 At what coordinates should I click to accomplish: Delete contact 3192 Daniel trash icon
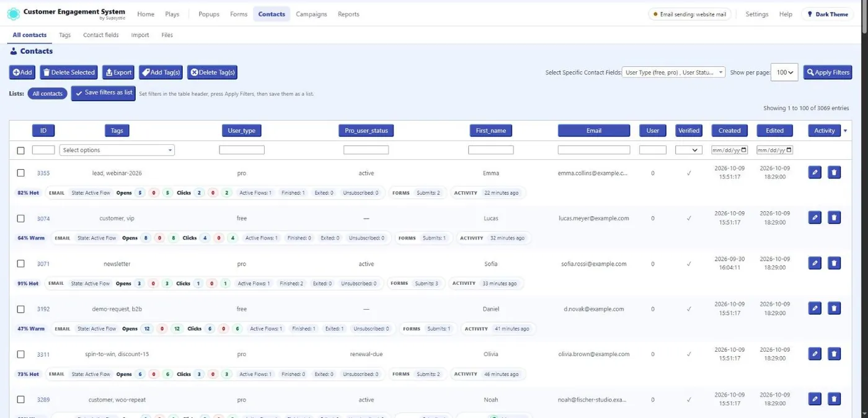pos(834,308)
